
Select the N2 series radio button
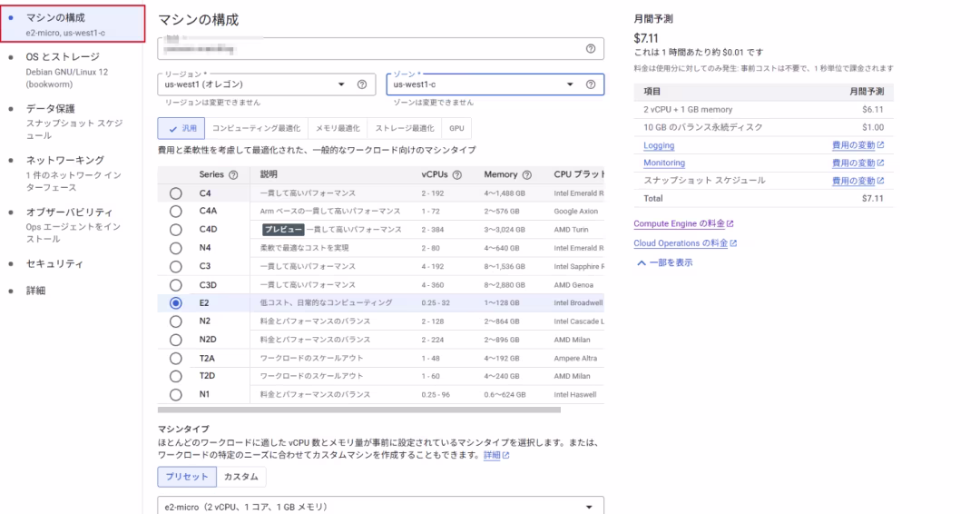[176, 321]
